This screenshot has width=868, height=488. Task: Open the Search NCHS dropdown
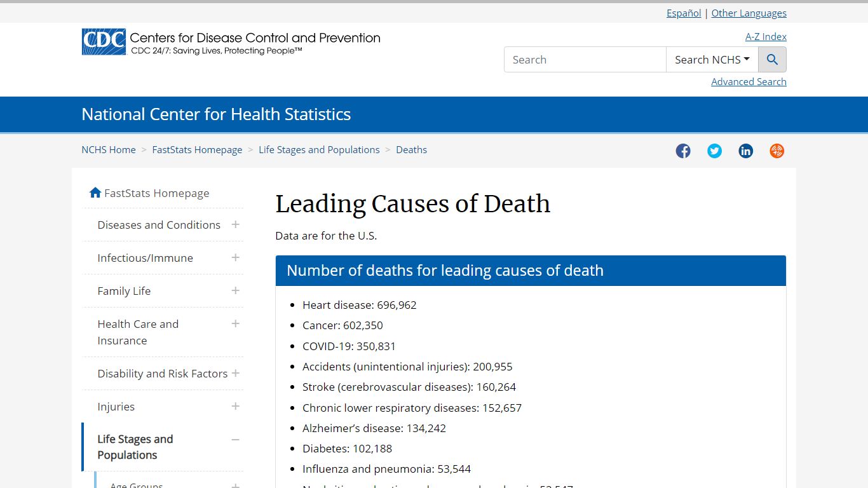tap(712, 60)
